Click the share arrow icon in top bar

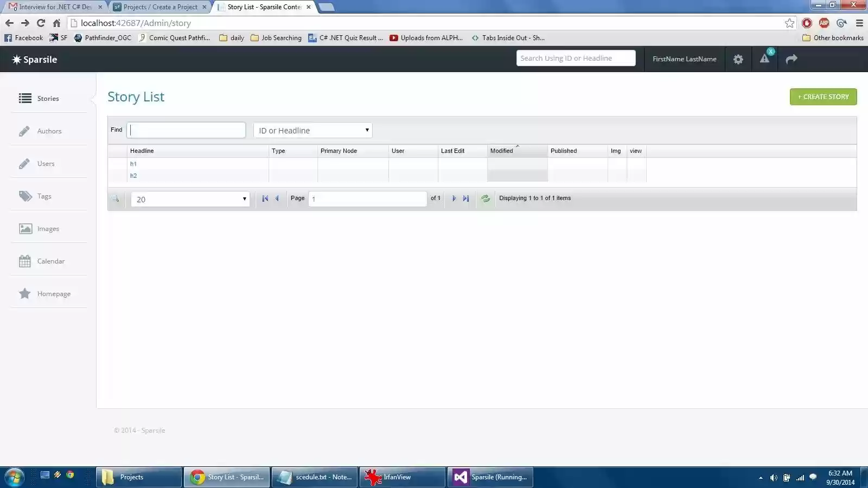tap(792, 59)
